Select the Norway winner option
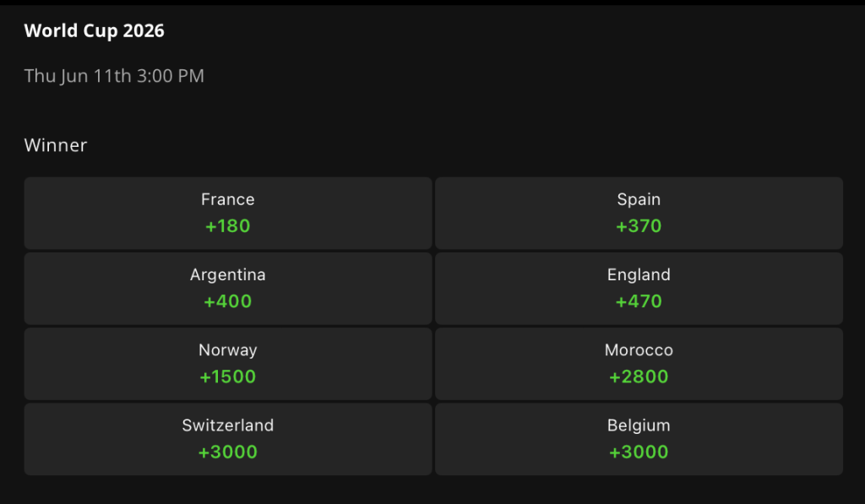Screen dimensions: 865x504 (228, 364)
